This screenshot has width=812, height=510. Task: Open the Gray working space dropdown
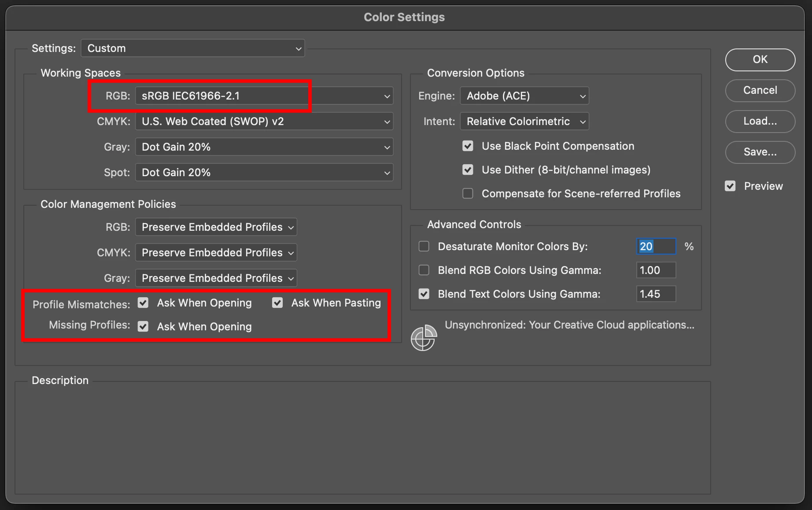click(264, 147)
